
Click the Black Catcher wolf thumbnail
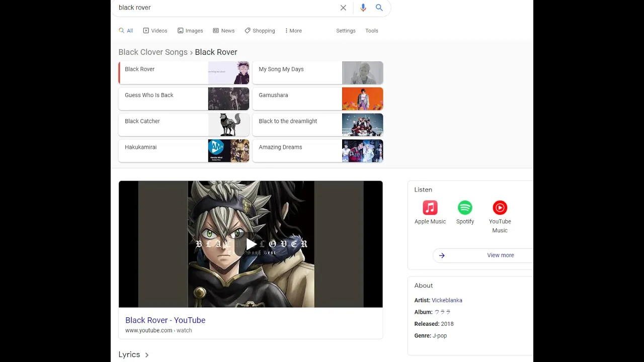[228, 125]
